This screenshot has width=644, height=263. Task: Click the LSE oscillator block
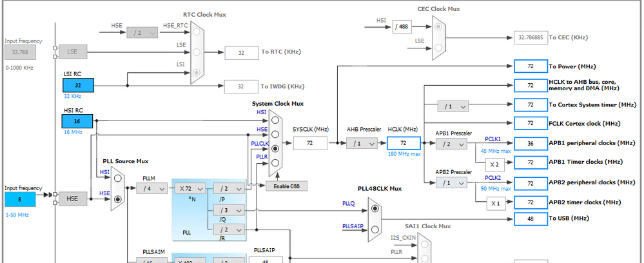pos(73,52)
